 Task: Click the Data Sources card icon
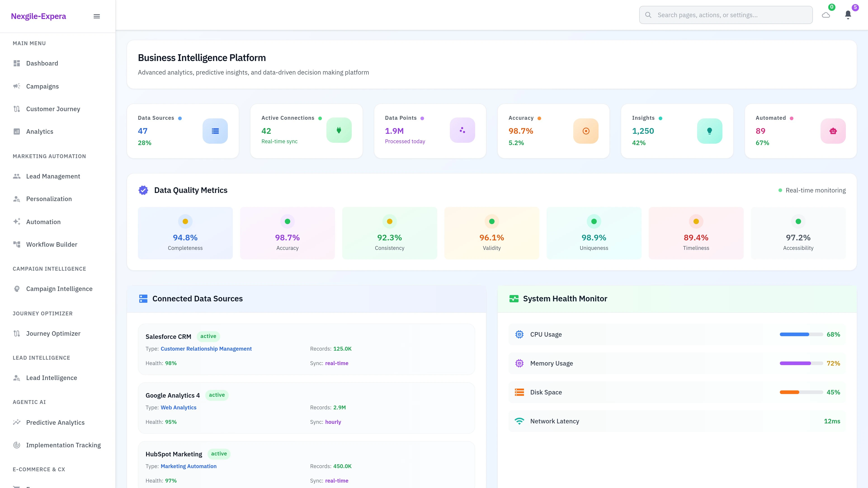pos(215,131)
